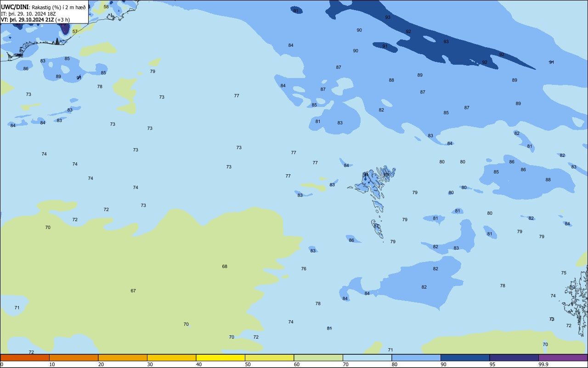Click the '57' value near the Iceland coast
Screen dimensions: 588x368
75,32
